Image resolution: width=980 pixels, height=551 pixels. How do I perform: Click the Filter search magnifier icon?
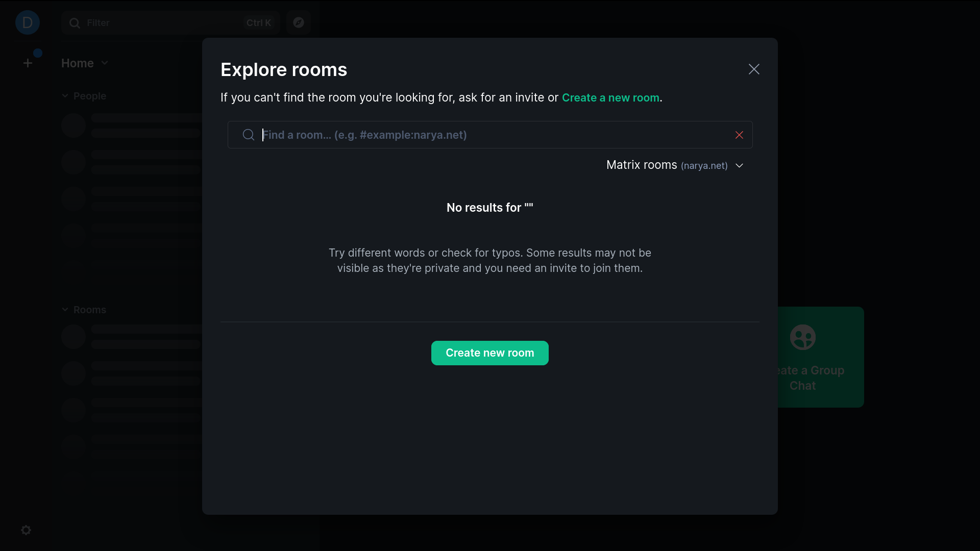(x=75, y=23)
